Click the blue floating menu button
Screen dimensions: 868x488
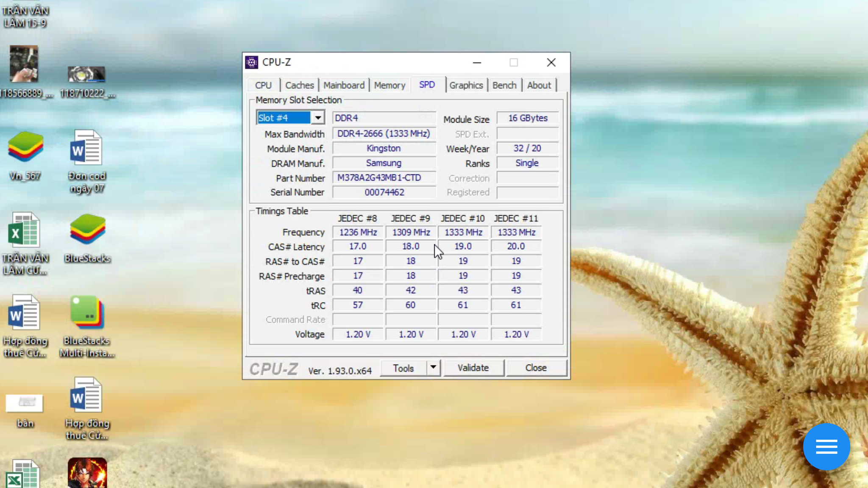826,446
